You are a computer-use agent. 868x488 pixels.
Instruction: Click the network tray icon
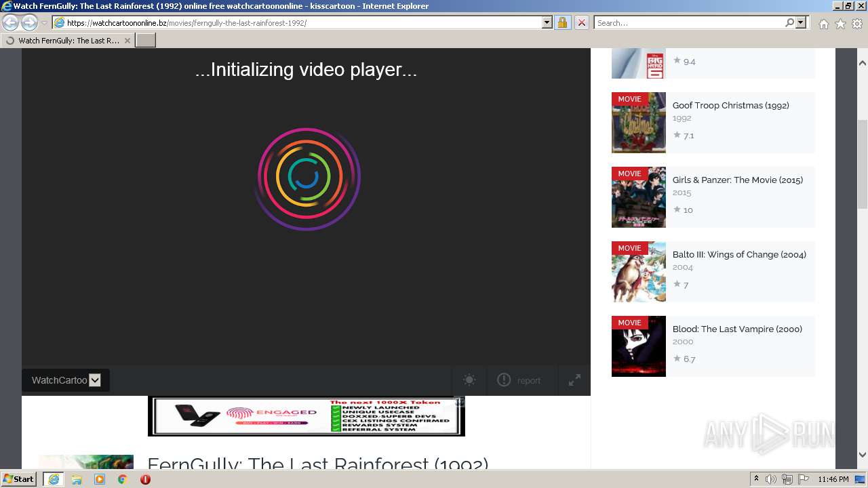787,479
